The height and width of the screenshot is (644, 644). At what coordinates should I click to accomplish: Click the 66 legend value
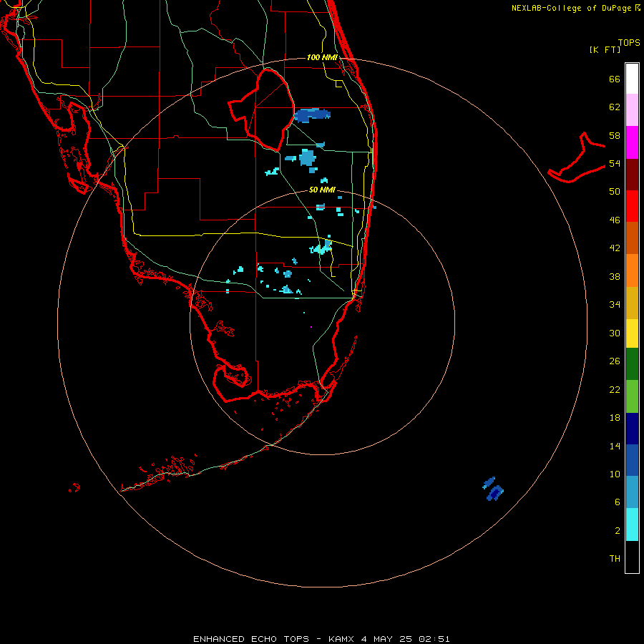pyautogui.click(x=615, y=79)
